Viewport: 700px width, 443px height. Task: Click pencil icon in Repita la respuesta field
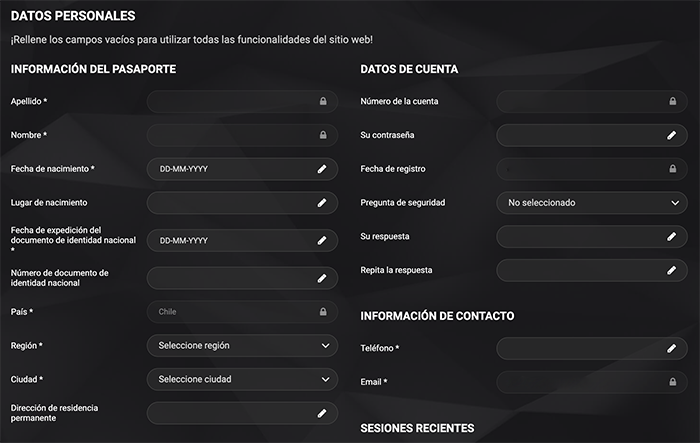click(x=672, y=271)
